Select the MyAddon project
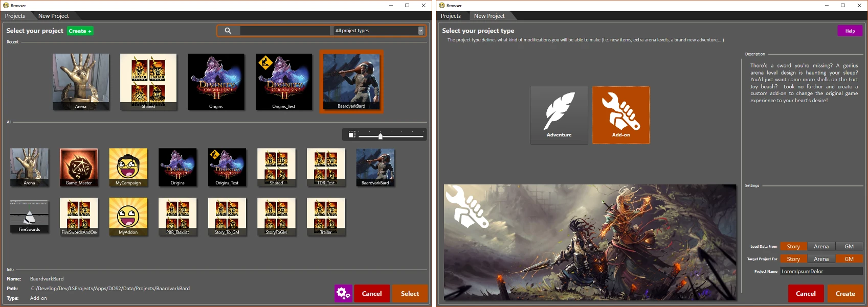 click(x=128, y=217)
